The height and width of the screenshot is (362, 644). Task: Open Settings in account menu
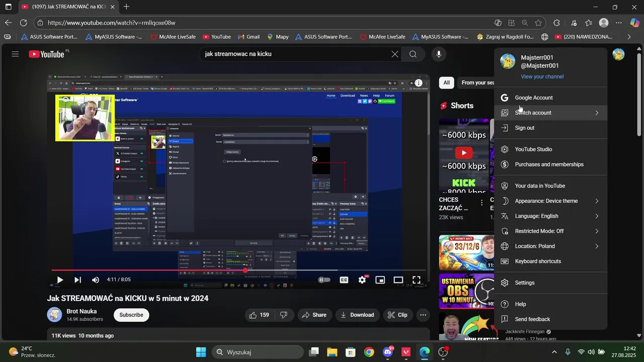coord(550,283)
